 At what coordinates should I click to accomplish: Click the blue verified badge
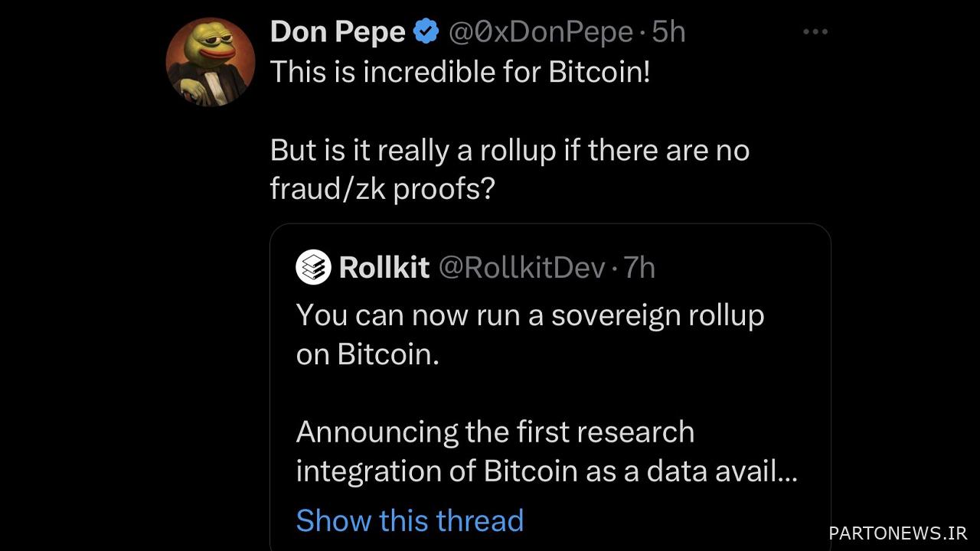pyautogui.click(x=426, y=32)
